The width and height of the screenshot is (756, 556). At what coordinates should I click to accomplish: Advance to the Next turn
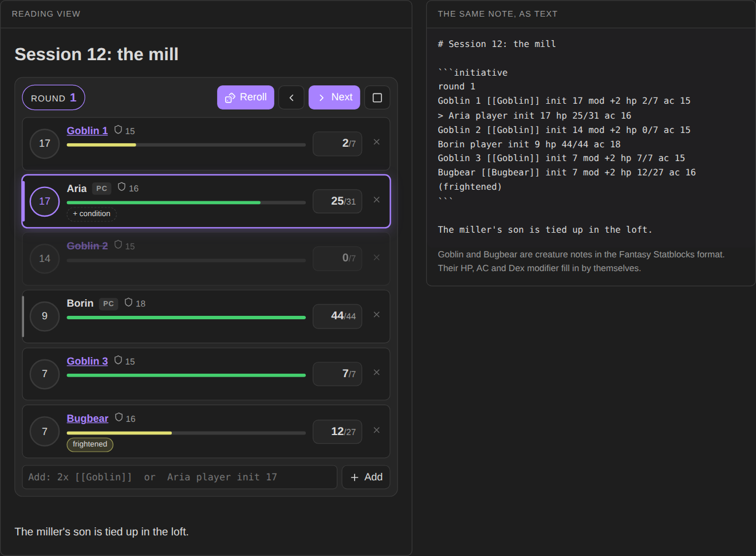[x=334, y=97]
